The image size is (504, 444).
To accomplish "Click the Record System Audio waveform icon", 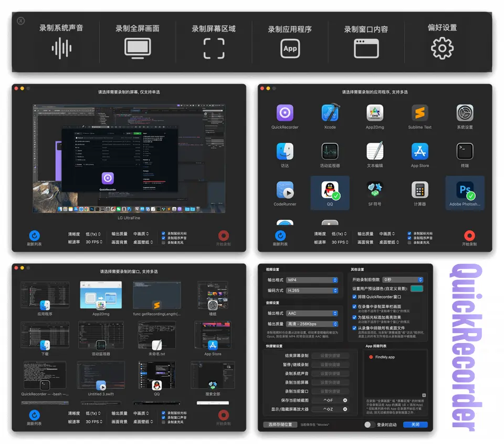I will tap(61, 48).
